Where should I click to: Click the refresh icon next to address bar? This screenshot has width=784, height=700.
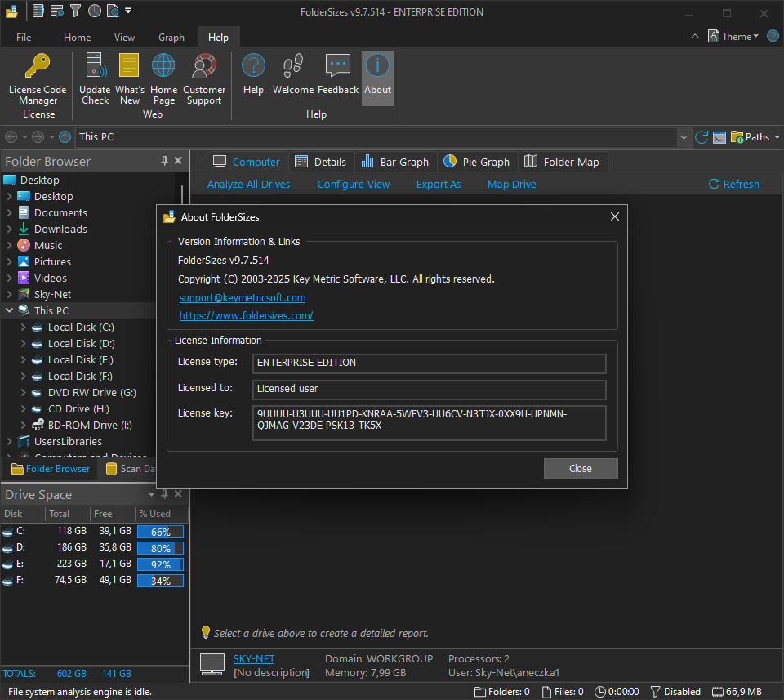(x=702, y=137)
